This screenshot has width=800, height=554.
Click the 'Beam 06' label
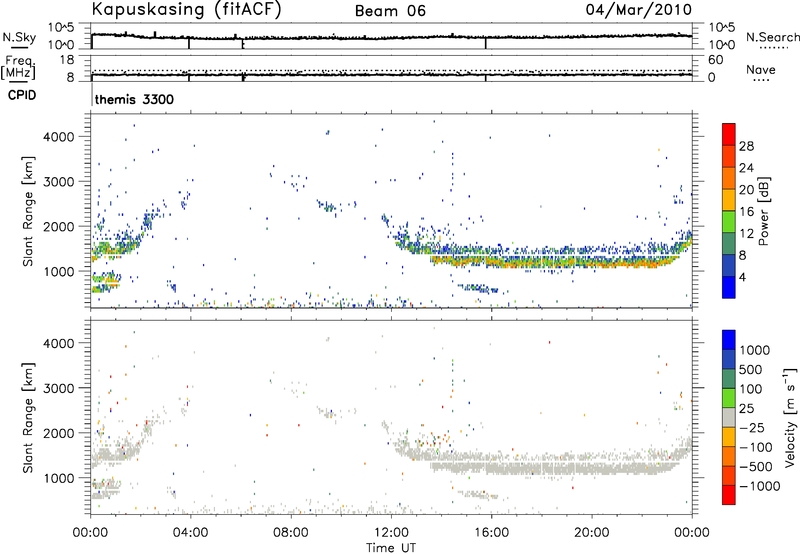pyautogui.click(x=390, y=11)
